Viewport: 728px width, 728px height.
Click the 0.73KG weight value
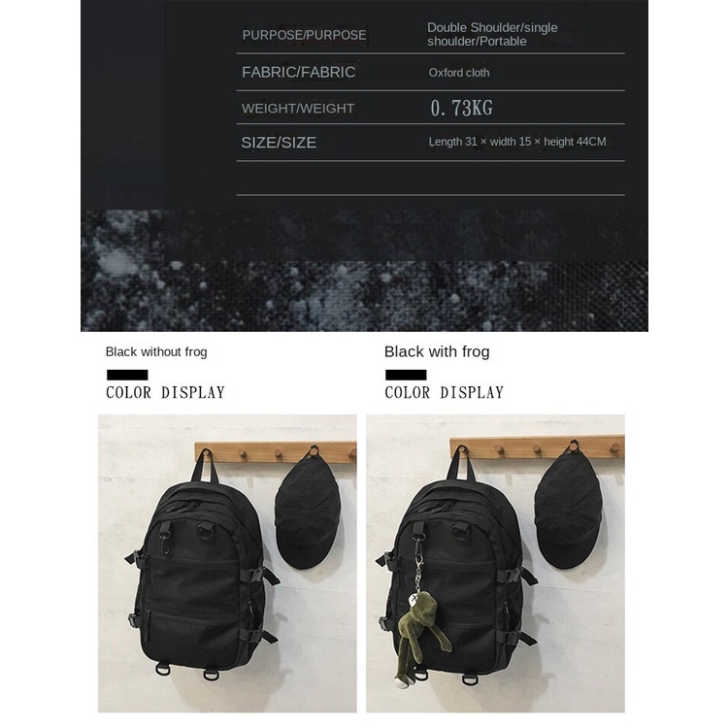tap(461, 108)
